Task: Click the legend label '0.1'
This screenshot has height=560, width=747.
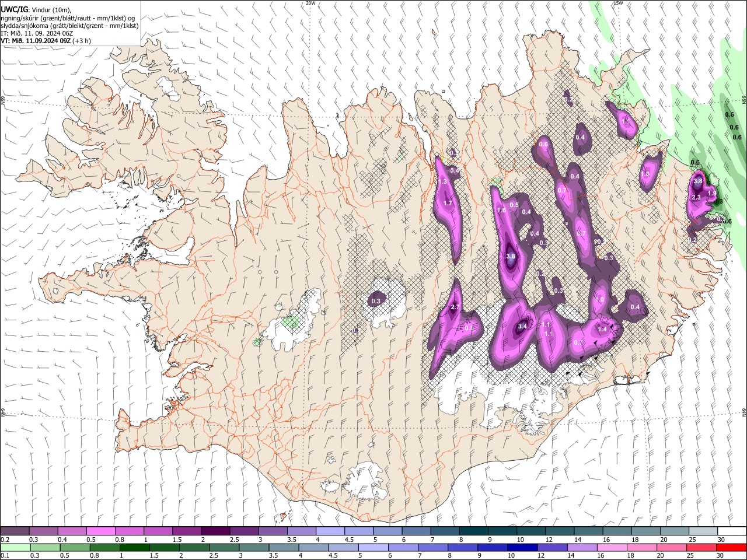Action: (x=5, y=555)
